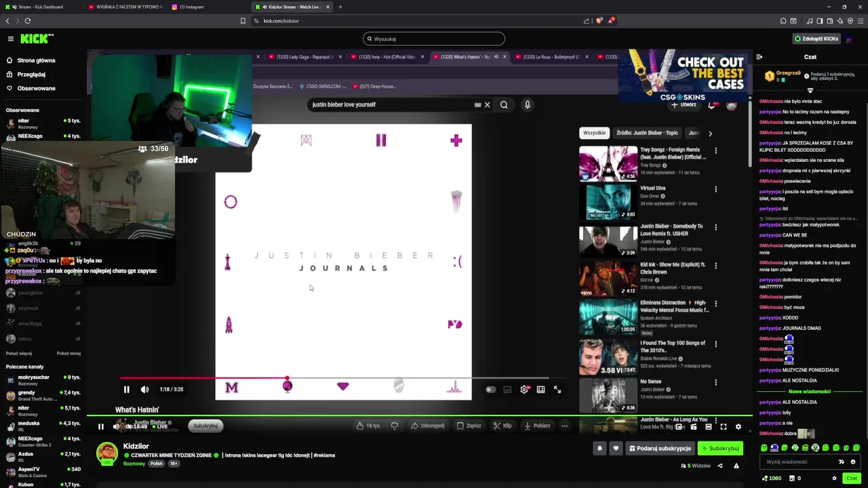
Task: Expand followed channels with Pokaż więcej
Action: tap(19, 353)
